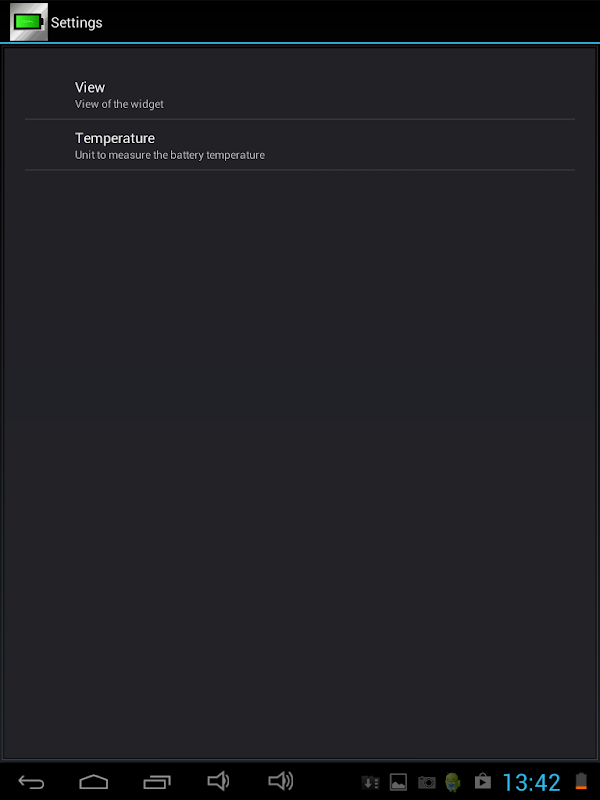This screenshot has width=600, height=800.
Task: Tap 'Unit to measure the battery temperature' text
Action: (x=170, y=155)
